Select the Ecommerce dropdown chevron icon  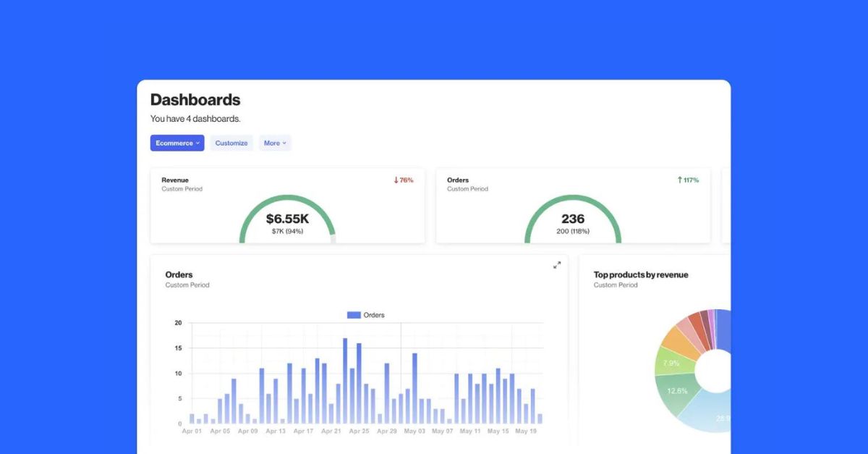[197, 143]
